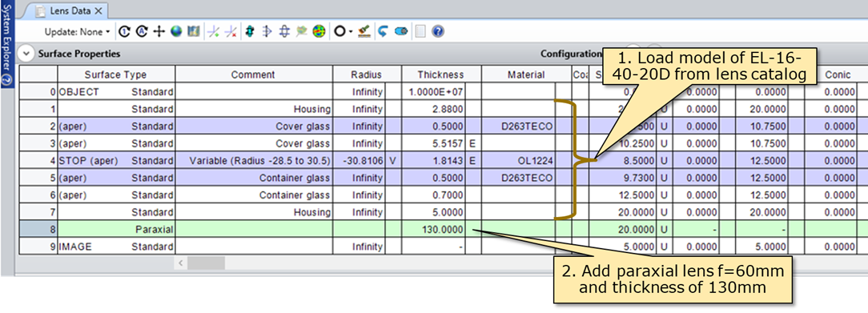Click the delete fold mirror icon
The image size is (868, 313).
pyautogui.click(x=231, y=31)
